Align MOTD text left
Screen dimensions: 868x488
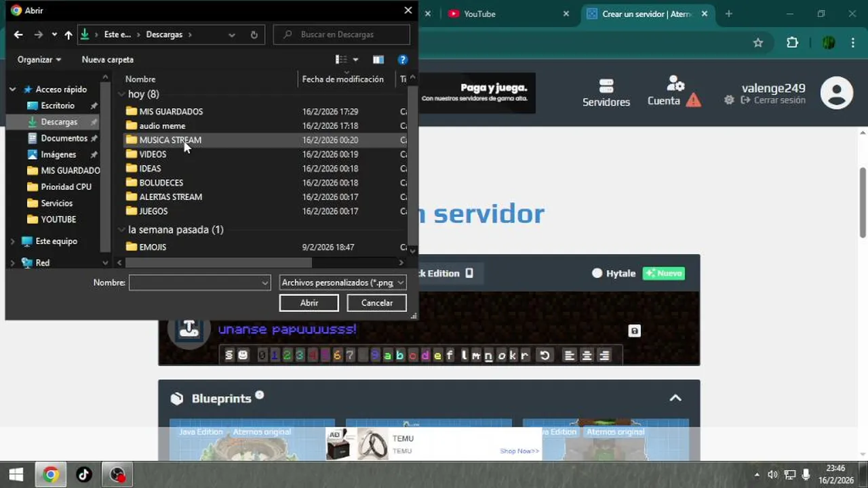click(x=570, y=355)
